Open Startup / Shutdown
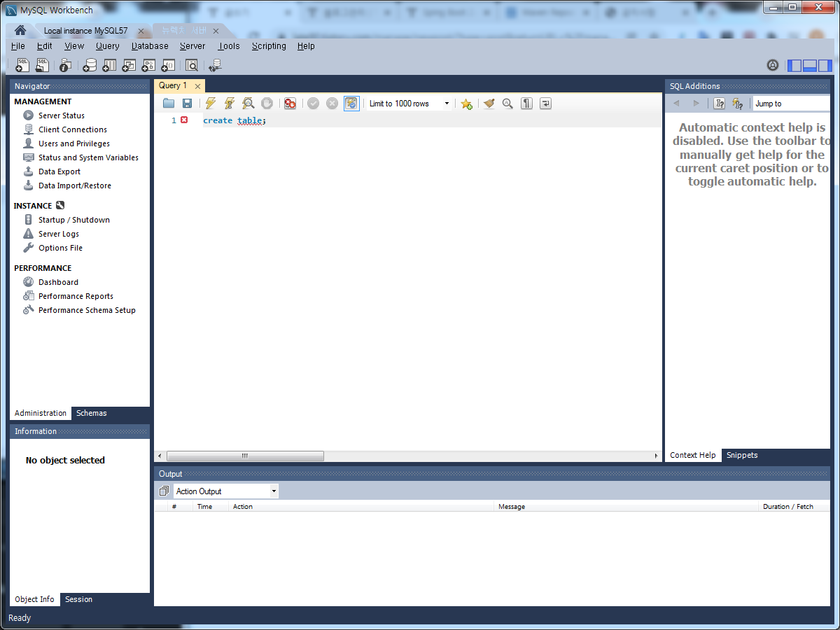The width and height of the screenshot is (840, 630). click(x=74, y=220)
